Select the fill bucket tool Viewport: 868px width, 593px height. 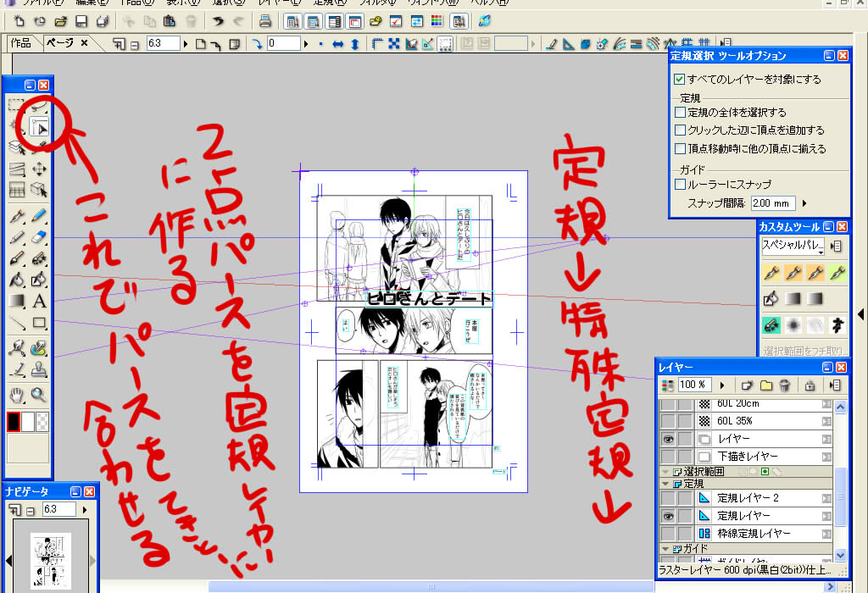pyautogui.click(x=17, y=280)
